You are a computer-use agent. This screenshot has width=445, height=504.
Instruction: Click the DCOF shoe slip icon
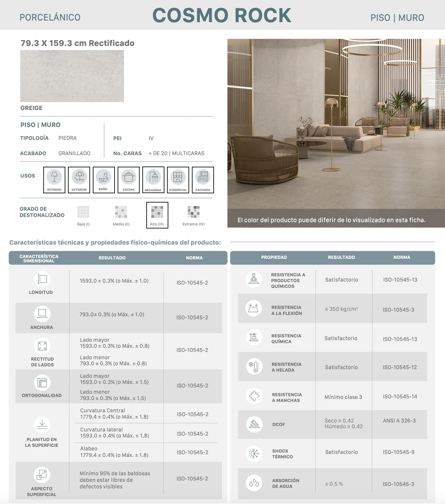pyautogui.click(x=254, y=424)
